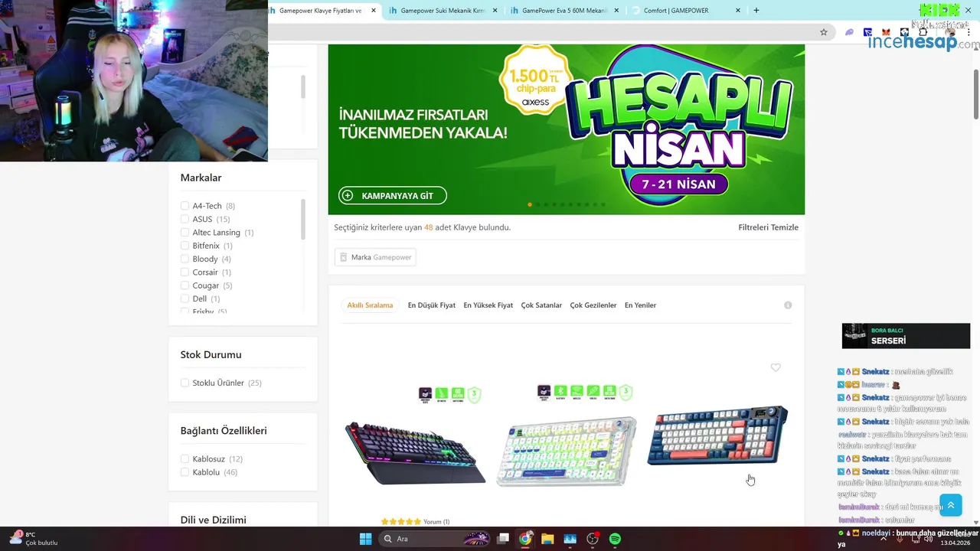Switch to the Gamepower Suki Mekanik tab
This screenshot has width=980, height=551.
click(x=443, y=11)
